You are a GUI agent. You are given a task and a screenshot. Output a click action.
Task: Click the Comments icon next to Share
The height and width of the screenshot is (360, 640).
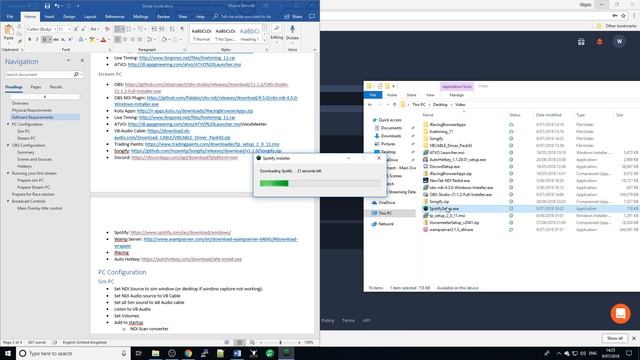click(312, 17)
